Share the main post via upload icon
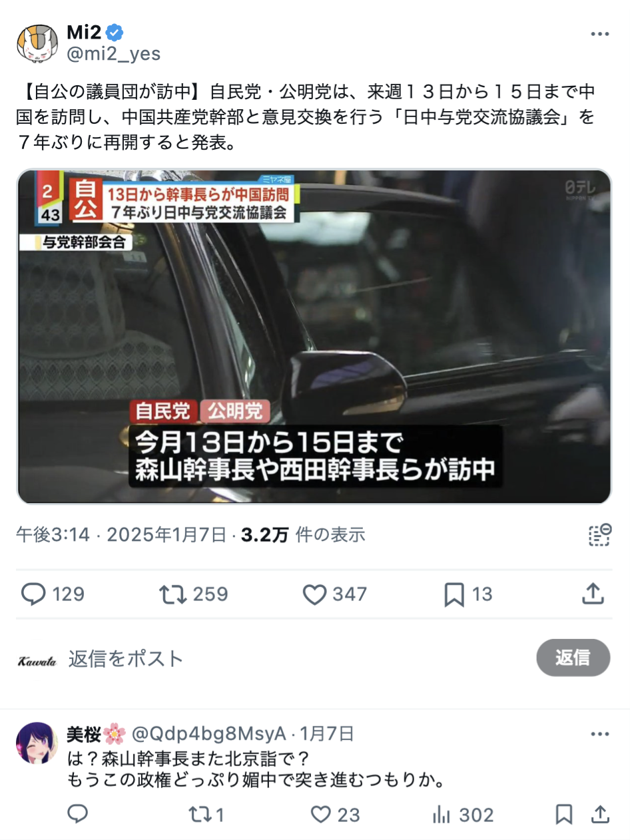The image size is (630, 840). point(593,593)
